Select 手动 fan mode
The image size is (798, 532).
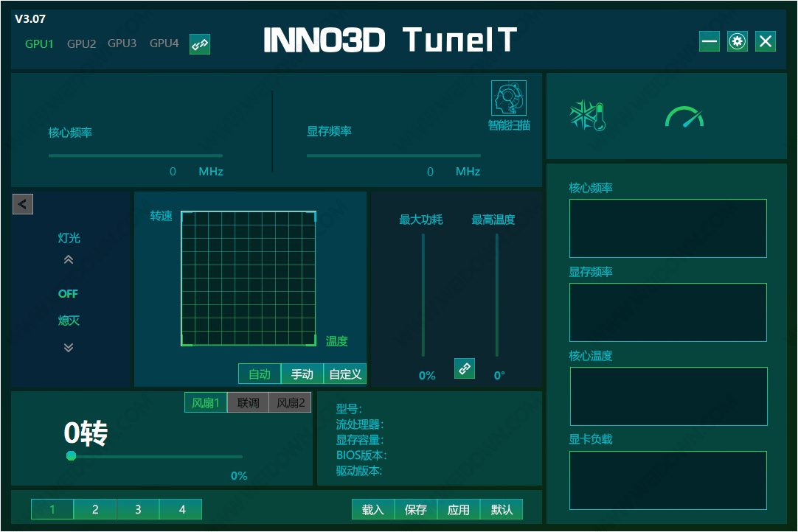(302, 374)
